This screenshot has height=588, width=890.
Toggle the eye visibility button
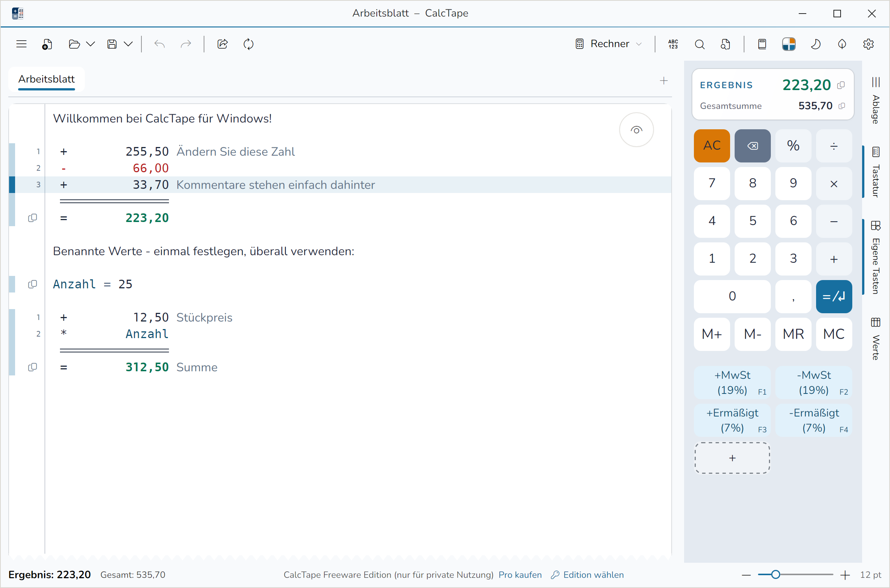pos(637,130)
